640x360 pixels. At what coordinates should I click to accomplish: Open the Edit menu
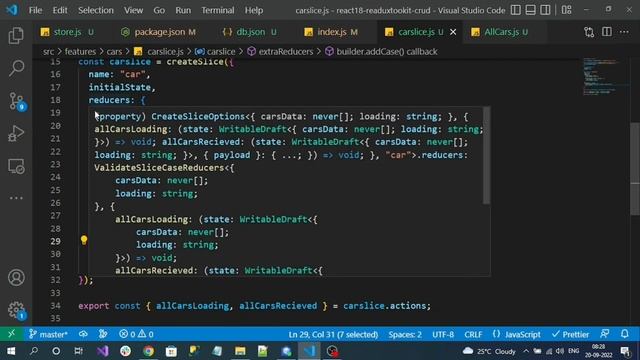click(60, 10)
